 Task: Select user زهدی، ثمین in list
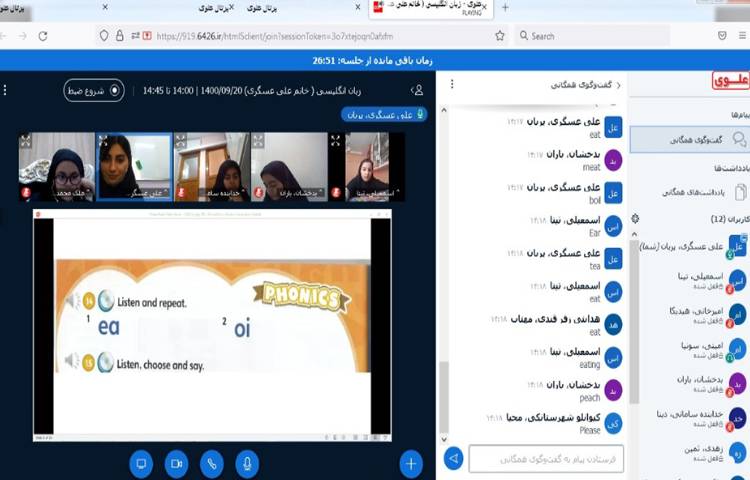click(715, 453)
